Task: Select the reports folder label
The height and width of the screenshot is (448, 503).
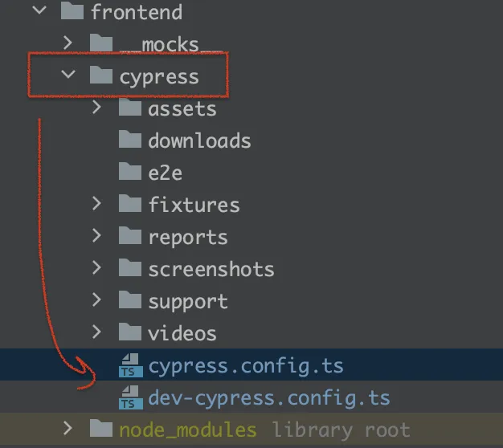Action: [188, 238]
